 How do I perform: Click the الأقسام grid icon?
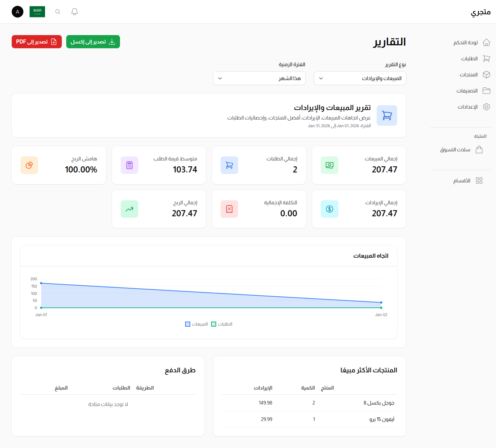[x=480, y=180]
